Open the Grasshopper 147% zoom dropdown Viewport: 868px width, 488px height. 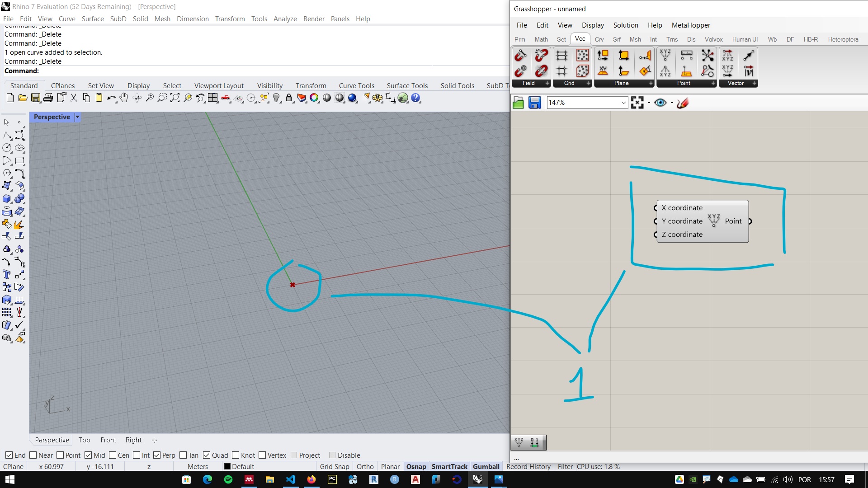pyautogui.click(x=623, y=103)
